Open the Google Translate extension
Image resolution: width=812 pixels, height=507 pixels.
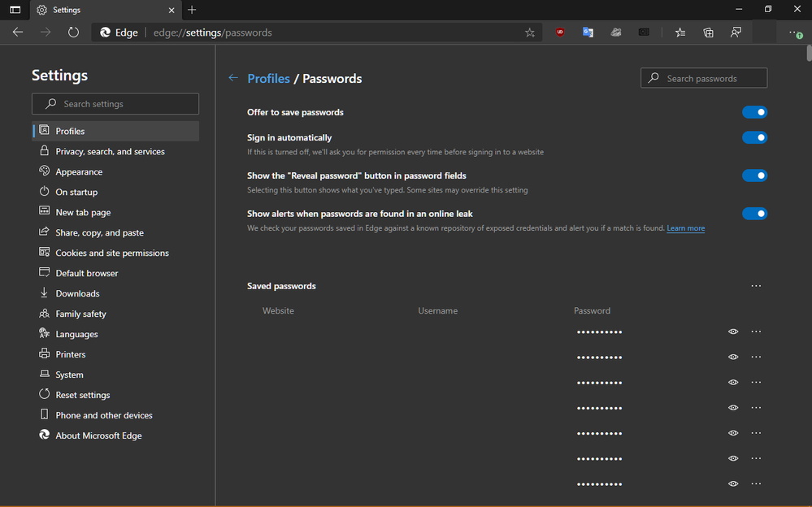coord(588,32)
